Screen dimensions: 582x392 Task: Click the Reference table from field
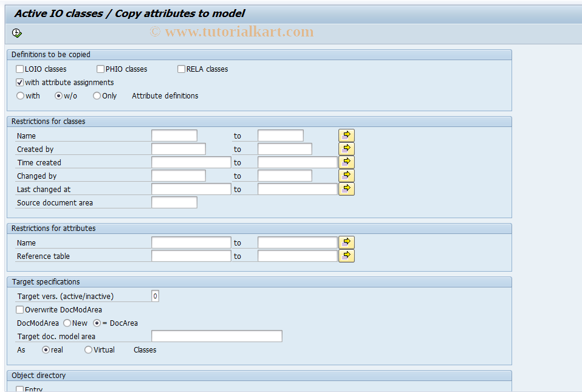click(x=191, y=256)
